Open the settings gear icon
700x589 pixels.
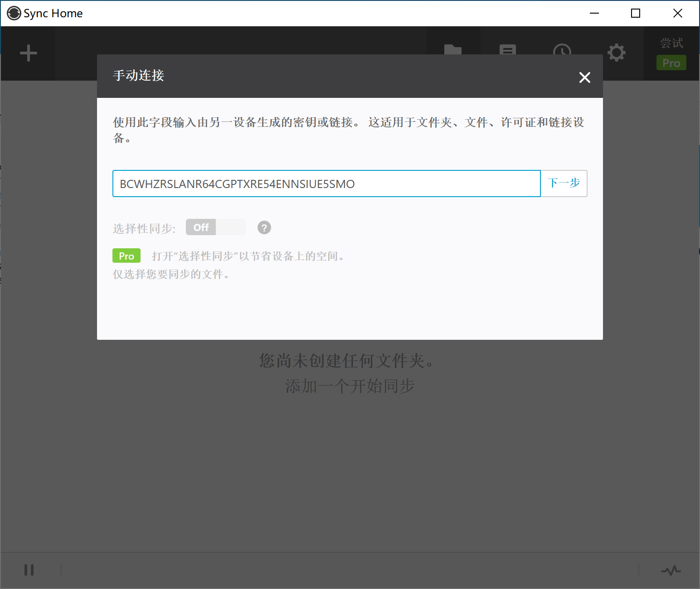(617, 53)
